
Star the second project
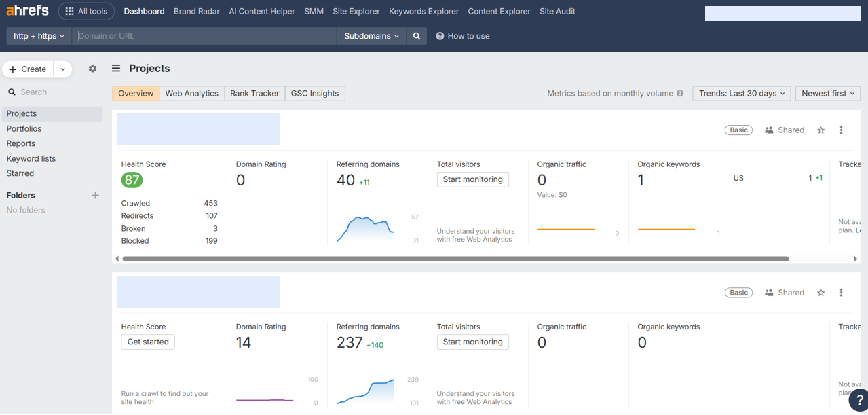pos(821,293)
